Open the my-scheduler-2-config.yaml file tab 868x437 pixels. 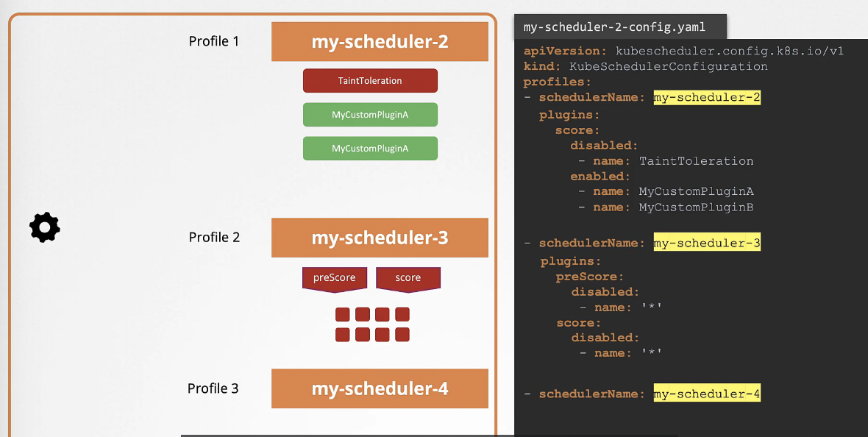(x=620, y=27)
